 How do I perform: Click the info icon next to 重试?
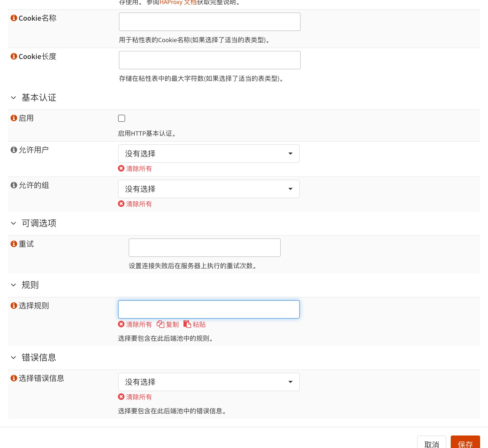14,244
